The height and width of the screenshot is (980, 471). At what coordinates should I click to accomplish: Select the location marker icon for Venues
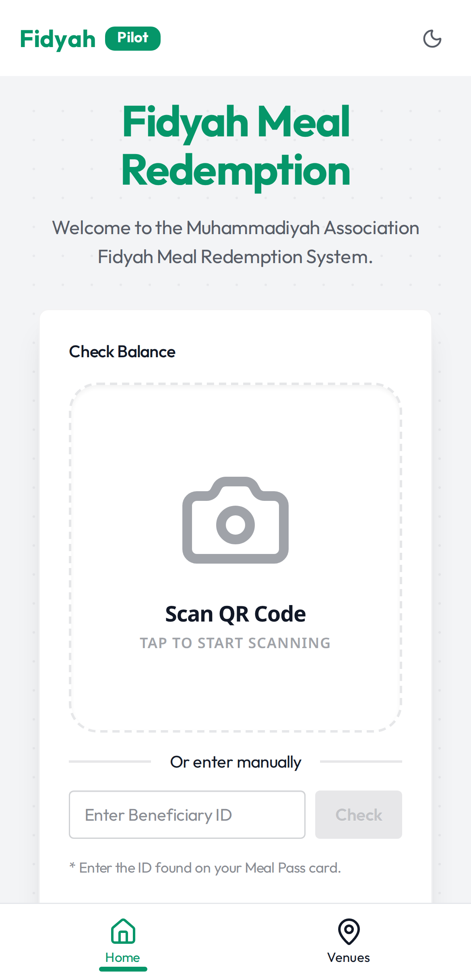[349, 934]
